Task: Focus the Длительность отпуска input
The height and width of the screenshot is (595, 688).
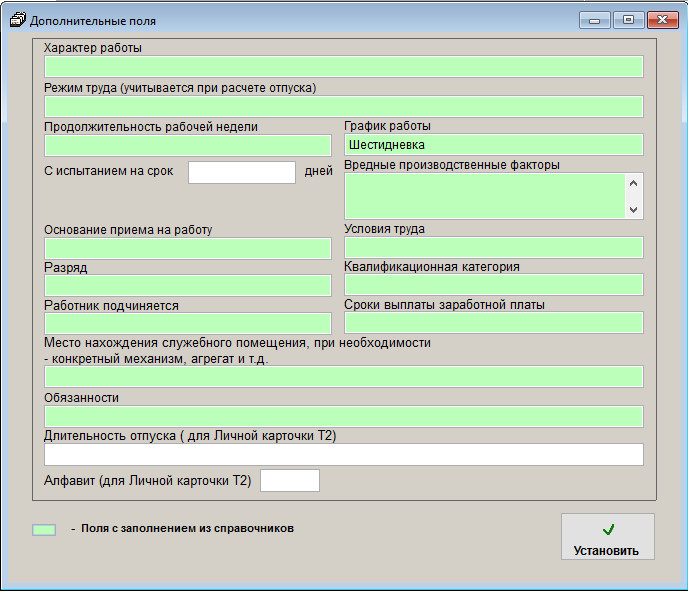Action: pos(344,455)
